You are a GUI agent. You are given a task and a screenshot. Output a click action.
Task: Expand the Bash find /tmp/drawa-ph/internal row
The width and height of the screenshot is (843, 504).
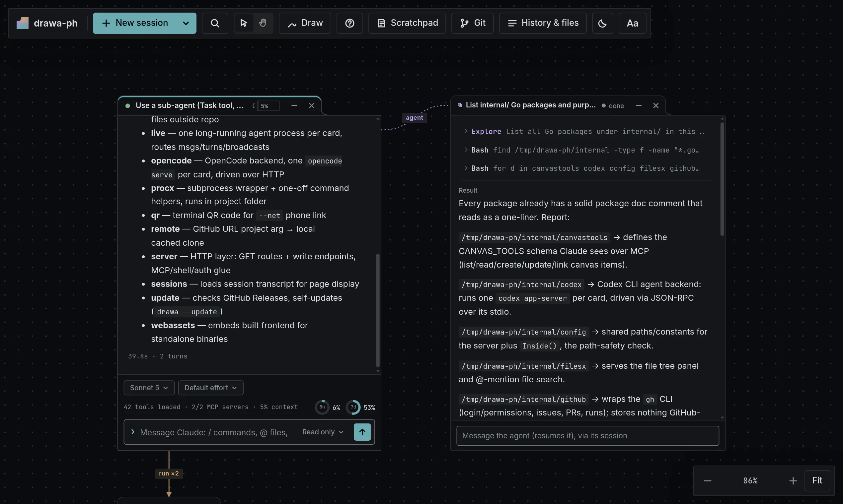[x=584, y=150]
